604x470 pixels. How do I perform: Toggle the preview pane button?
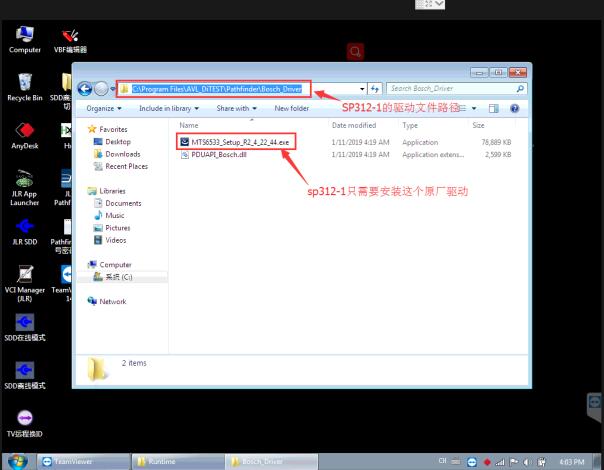[x=495, y=108]
